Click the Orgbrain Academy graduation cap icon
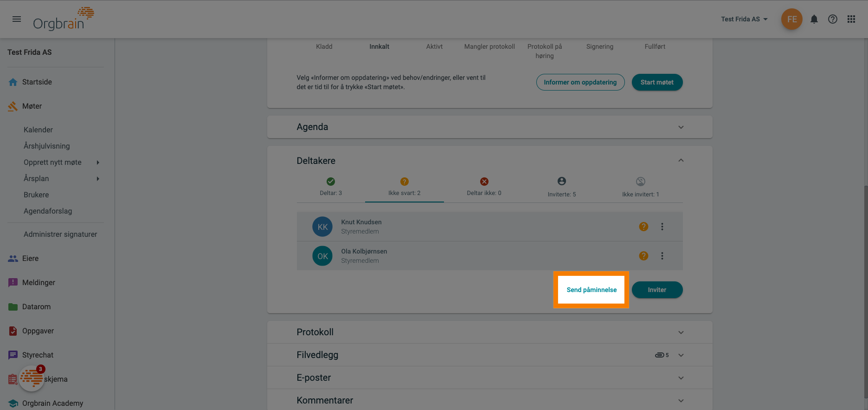 13,403
